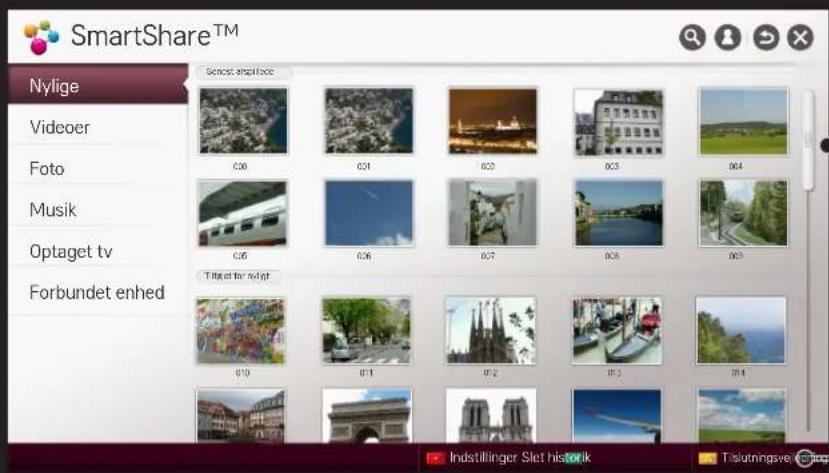
Task: Open coastal cliff photo 014
Action: click(x=741, y=330)
